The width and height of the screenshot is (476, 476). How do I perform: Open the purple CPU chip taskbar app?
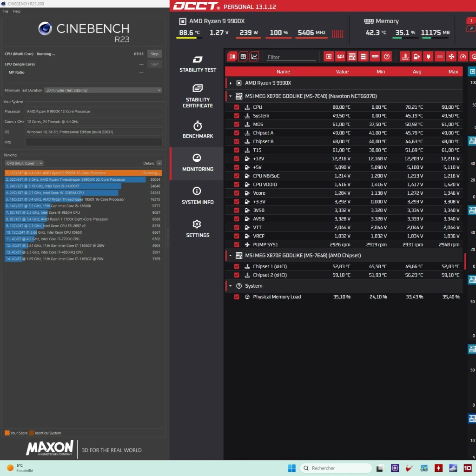coord(395,468)
